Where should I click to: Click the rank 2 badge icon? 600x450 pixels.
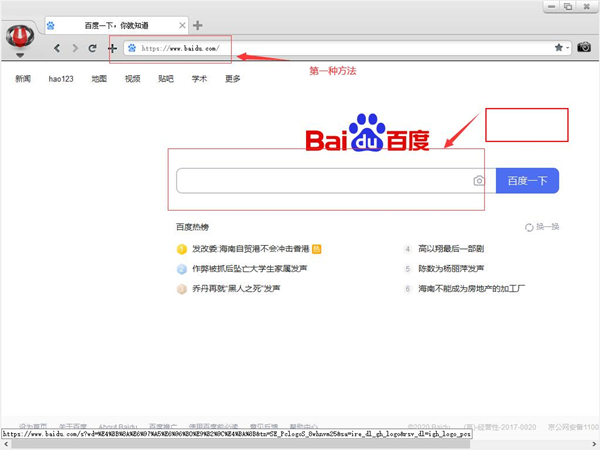tap(181, 269)
